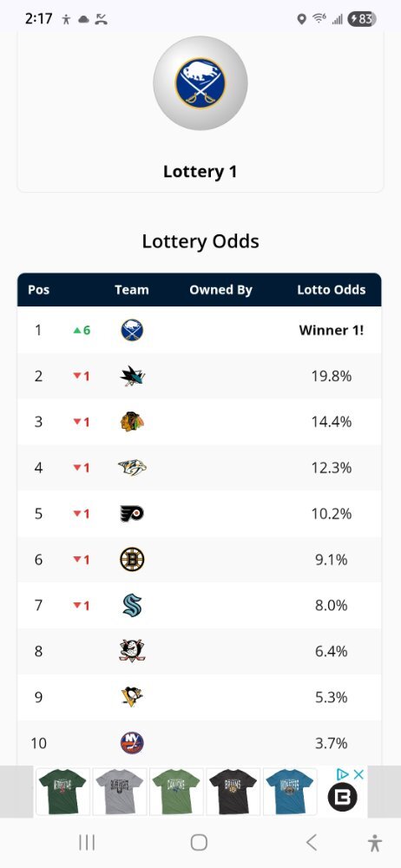Select the Boston Bruins logo
This screenshot has height=868, width=401.
point(132,559)
